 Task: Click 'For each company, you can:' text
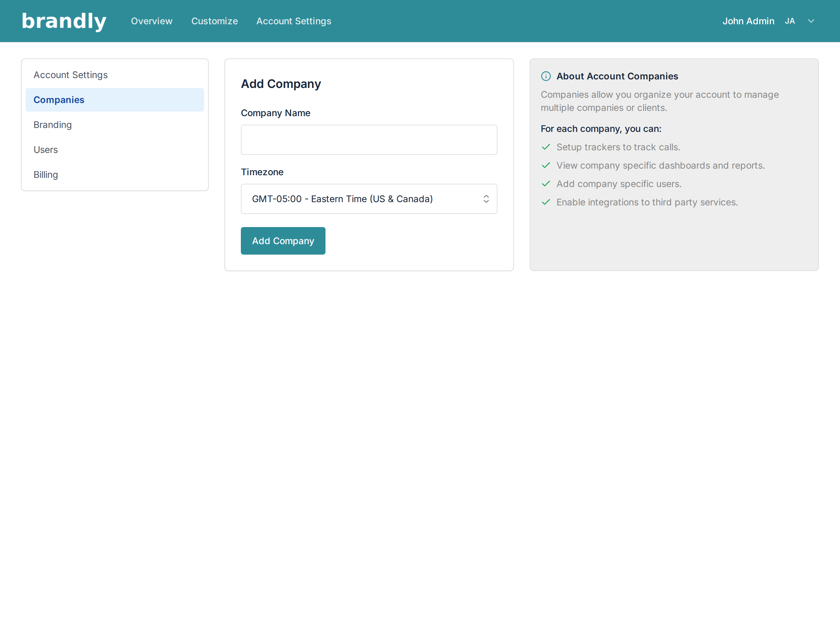[x=601, y=129]
